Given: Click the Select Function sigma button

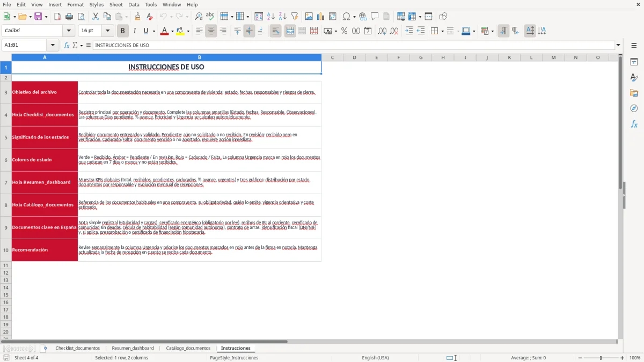Looking at the screenshot, I should (75, 45).
